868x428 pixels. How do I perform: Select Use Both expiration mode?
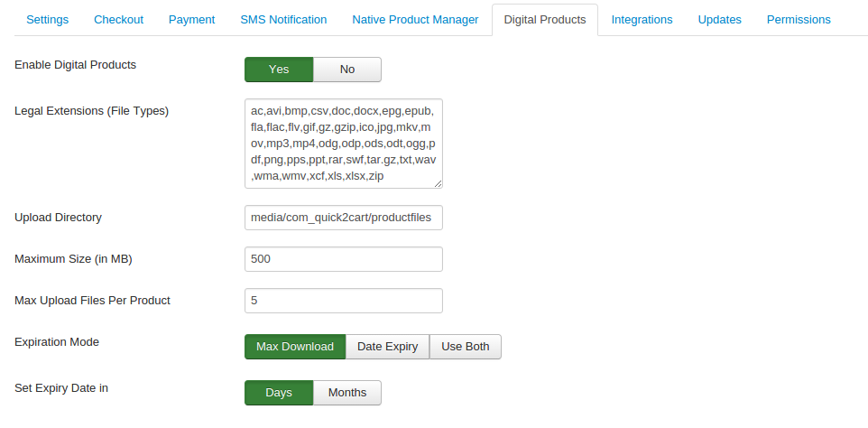pos(465,347)
